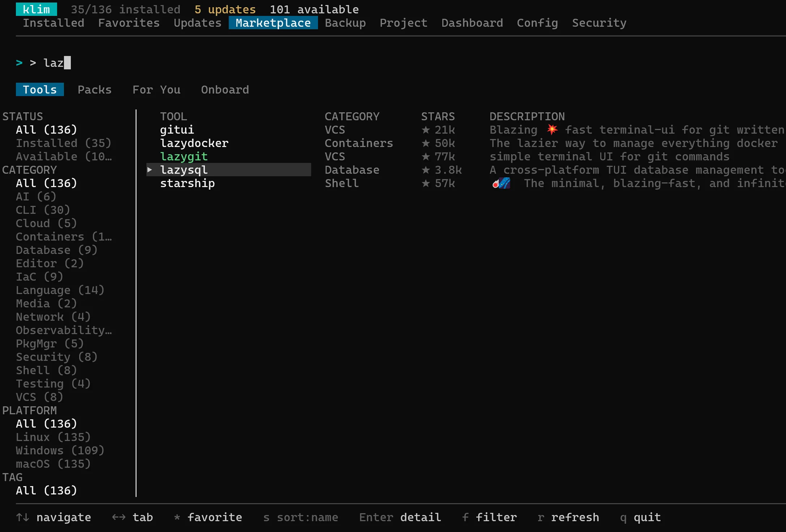Click the Enter detail shortcut
This screenshot has height=532, width=786.
tap(400, 518)
